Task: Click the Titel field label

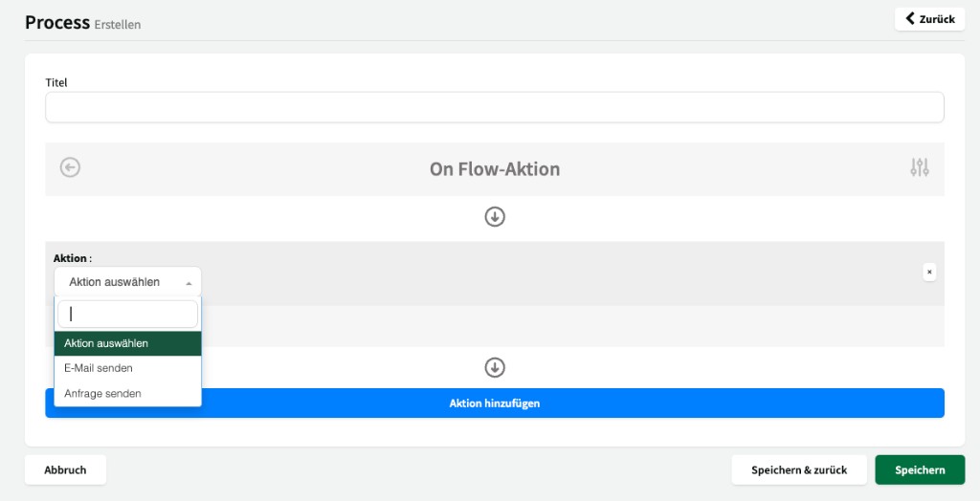Action: coord(56,82)
